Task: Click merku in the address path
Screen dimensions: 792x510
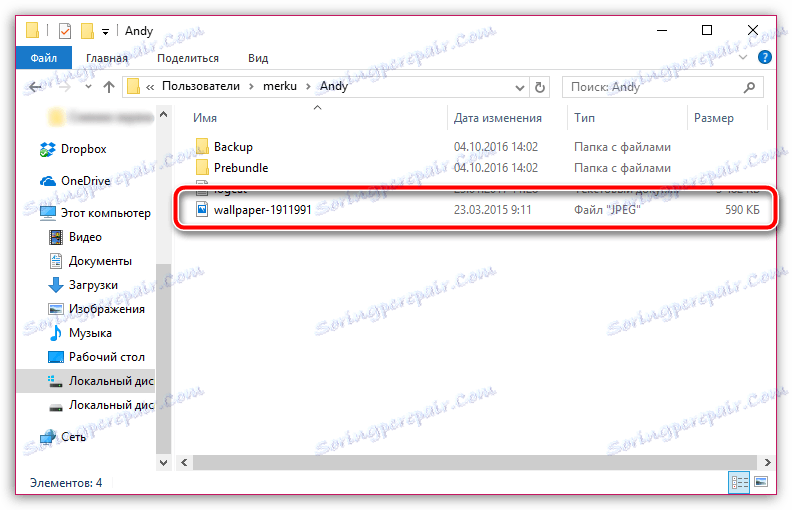Action: coord(279,86)
